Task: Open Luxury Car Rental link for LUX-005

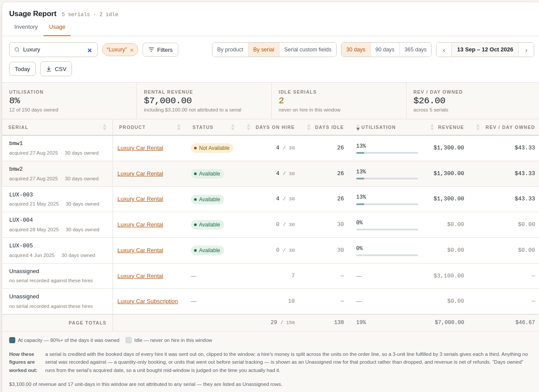Action: (x=140, y=250)
